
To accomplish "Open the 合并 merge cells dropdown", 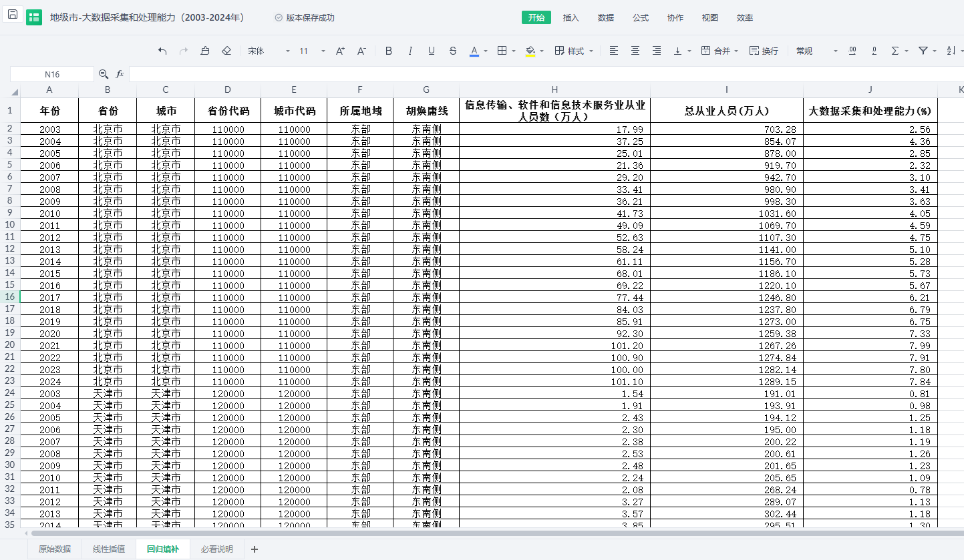I will [719, 51].
